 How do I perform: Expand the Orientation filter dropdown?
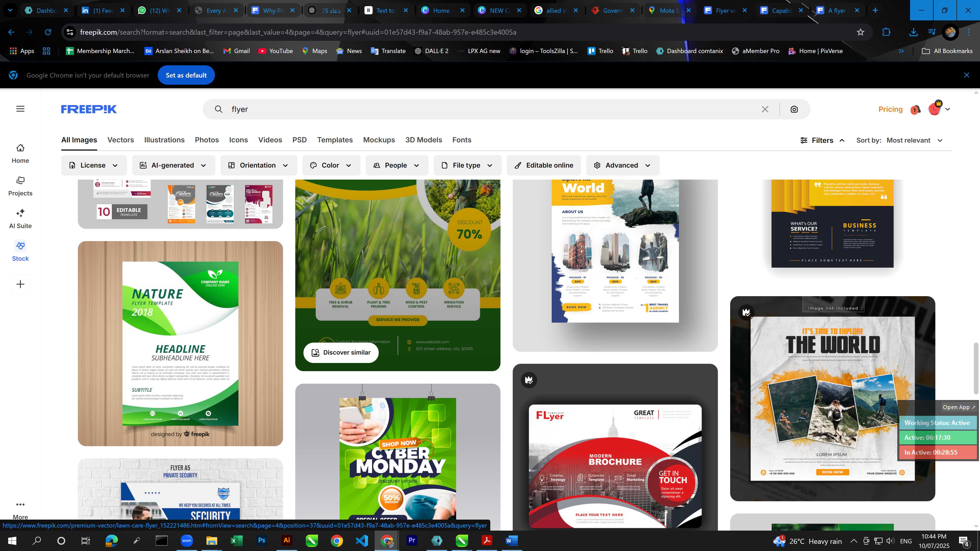(258, 165)
